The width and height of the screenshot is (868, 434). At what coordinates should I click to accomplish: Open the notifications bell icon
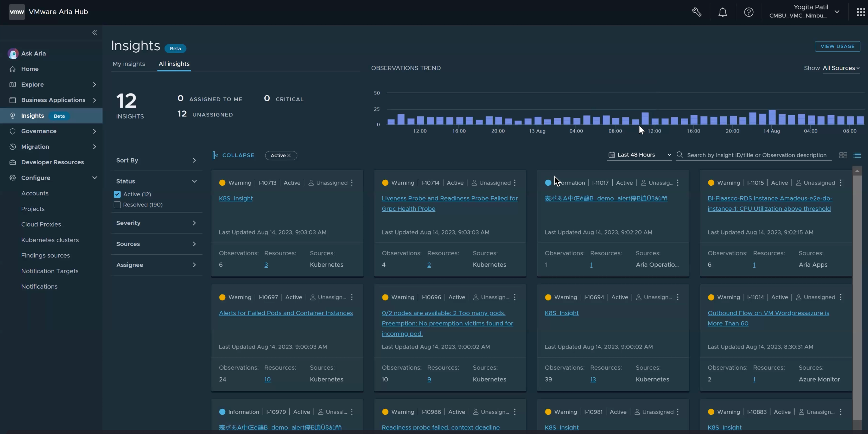pos(723,12)
